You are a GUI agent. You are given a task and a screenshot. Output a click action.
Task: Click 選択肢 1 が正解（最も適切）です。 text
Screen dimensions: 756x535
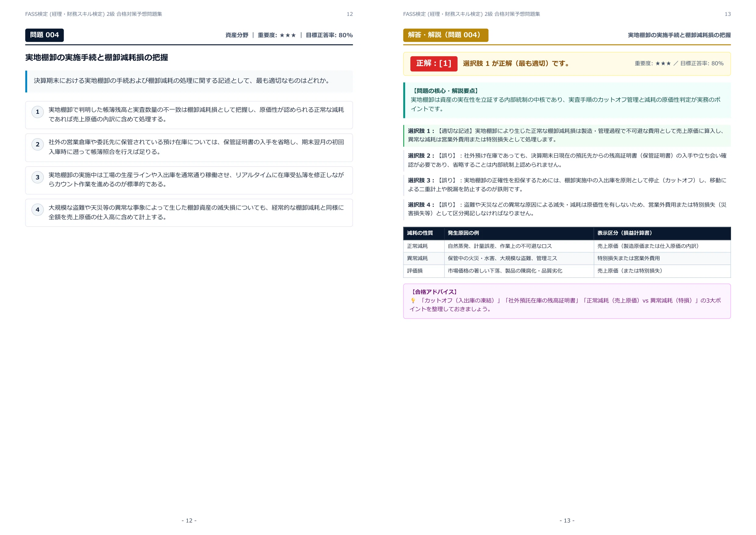pos(516,63)
